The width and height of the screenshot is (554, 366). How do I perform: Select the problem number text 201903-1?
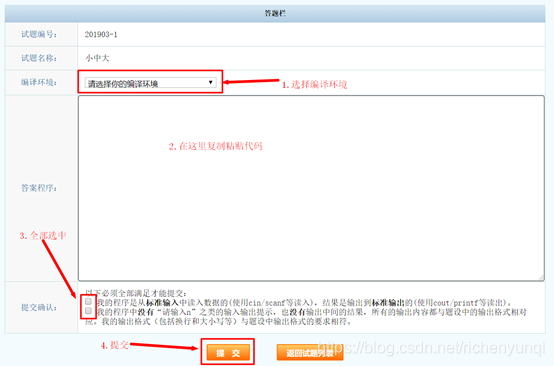point(101,35)
